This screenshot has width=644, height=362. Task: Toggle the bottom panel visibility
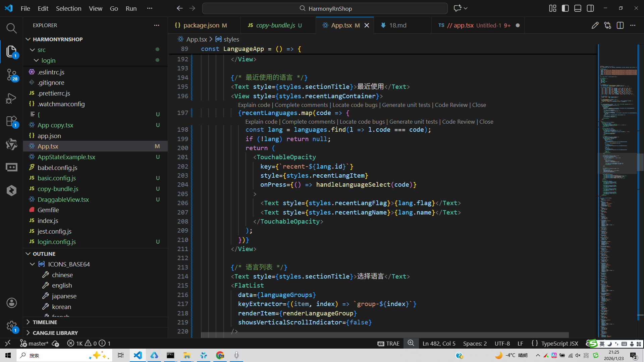point(578,8)
